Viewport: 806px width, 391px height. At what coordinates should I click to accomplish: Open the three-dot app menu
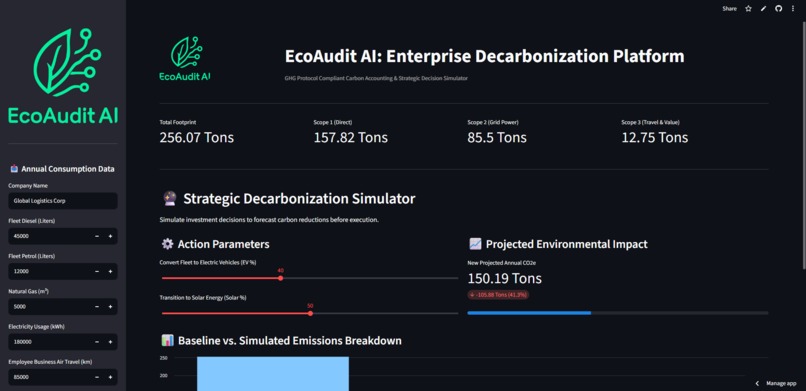point(793,9)
